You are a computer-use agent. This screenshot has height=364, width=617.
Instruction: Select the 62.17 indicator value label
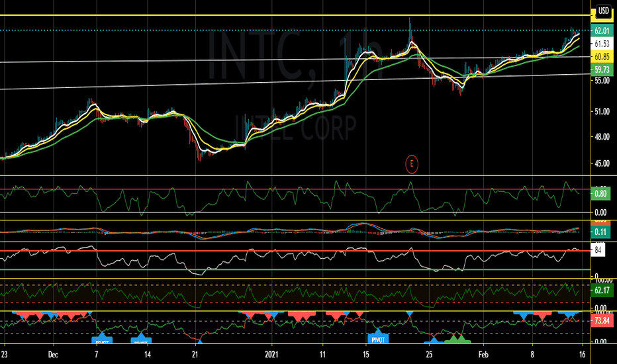click(x=602, y=291)
